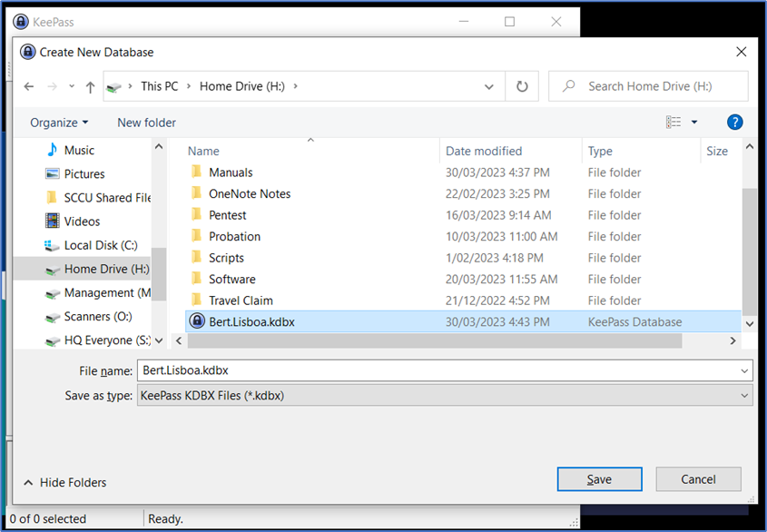Screen dimensions: 767x532
Task: Create a New folder
Action: [146, 123]
